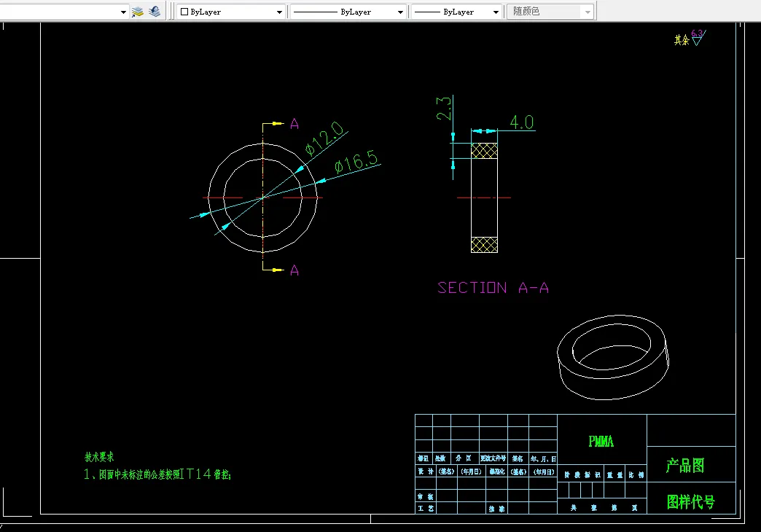The height and width of the screenshot is (532, 761).
Task: Select the 其余 surface roughness note
Action: tap(682, 40)
